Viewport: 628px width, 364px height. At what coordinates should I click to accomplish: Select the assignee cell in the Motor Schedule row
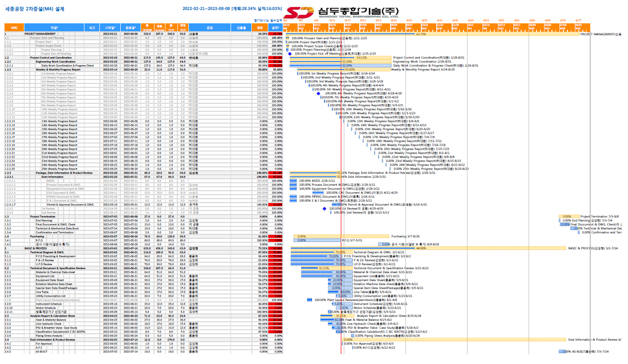210,308
